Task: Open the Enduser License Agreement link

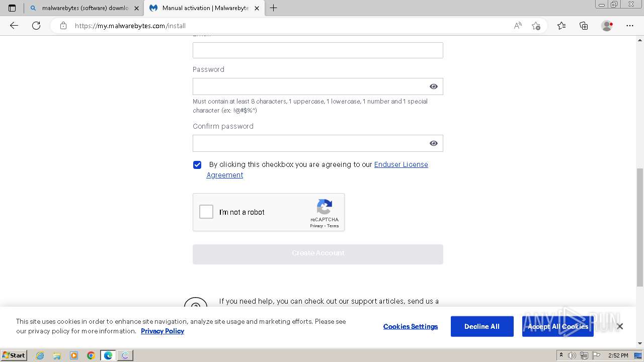Action: [400, 164]
